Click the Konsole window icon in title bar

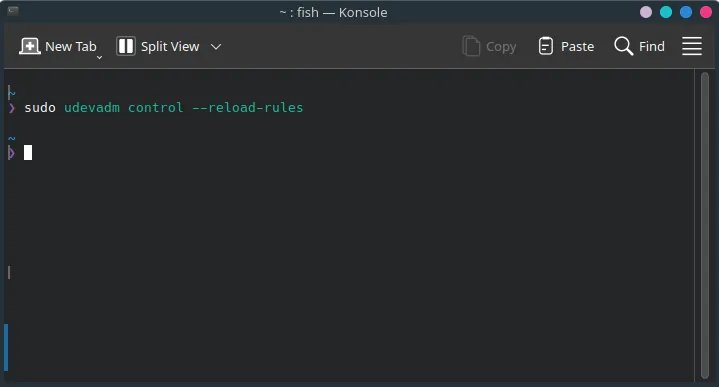coord(13,11)
